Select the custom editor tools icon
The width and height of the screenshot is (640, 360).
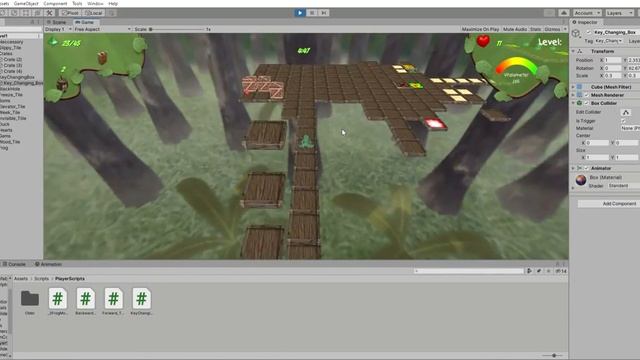coord(49,13)
